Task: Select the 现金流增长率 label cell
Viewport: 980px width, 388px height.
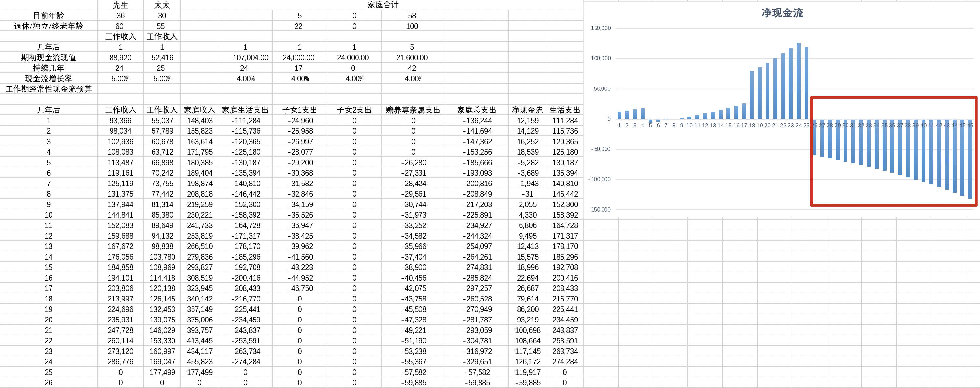Action: [x=48, y=79]
